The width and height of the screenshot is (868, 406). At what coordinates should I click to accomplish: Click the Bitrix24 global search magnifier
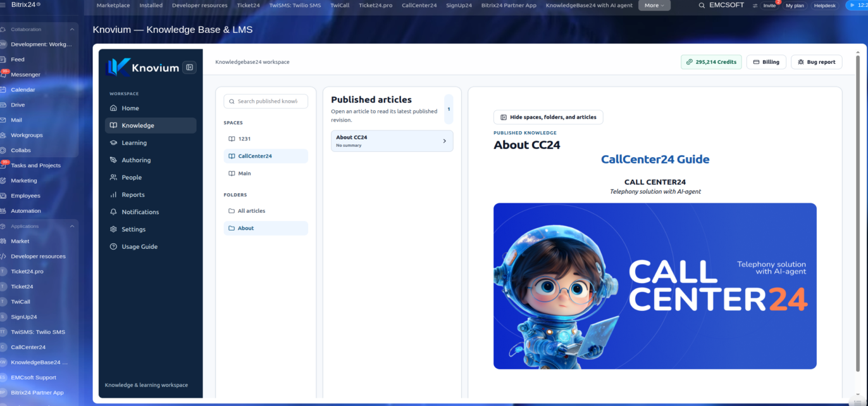tap(702, 5)
